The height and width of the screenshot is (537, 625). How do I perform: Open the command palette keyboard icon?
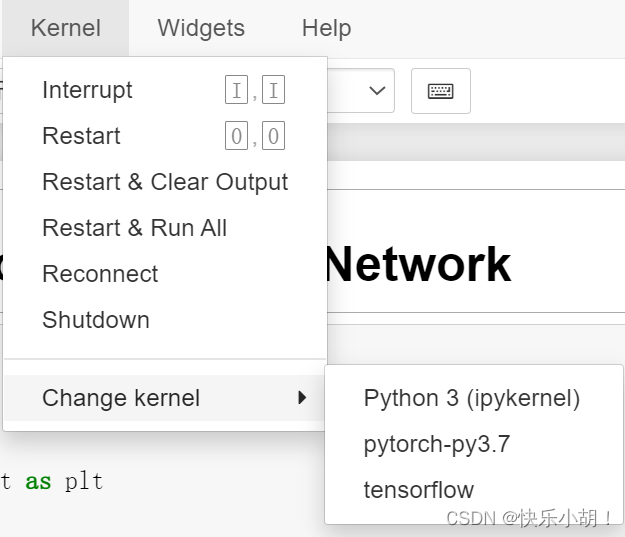(440, 91)
